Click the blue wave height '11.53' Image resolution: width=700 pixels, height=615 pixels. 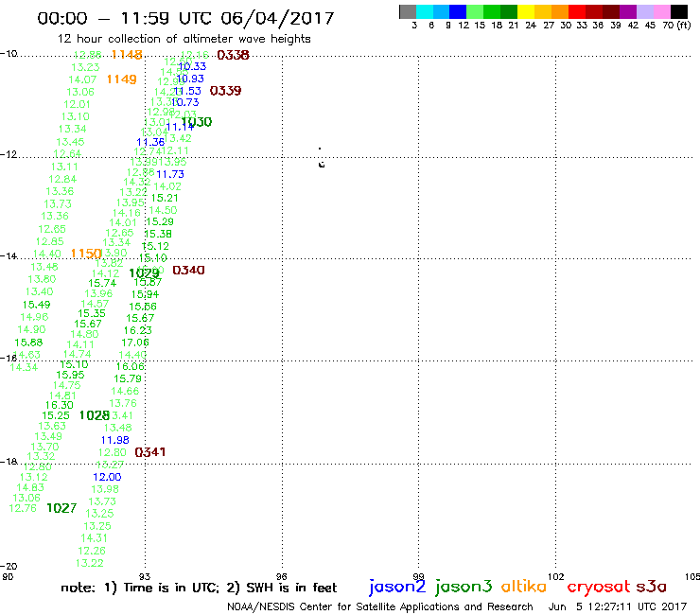pos(187,91)
